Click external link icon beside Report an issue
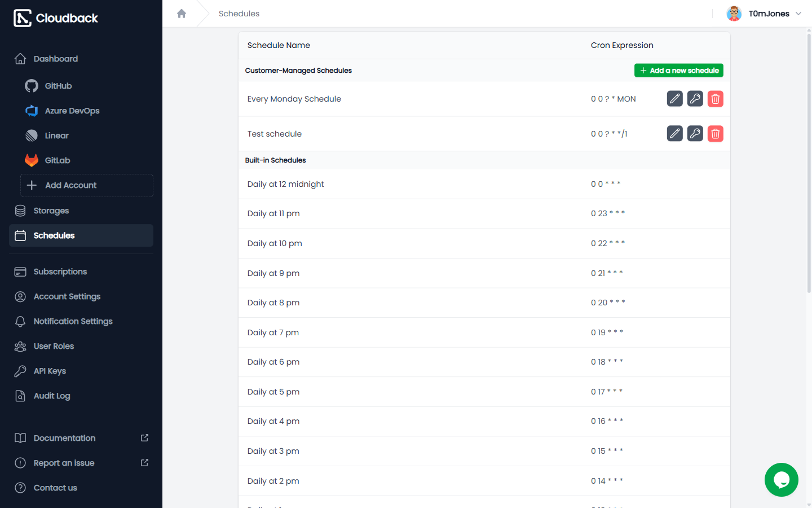Viewport: 812px width, 508px height. [144, 463]
